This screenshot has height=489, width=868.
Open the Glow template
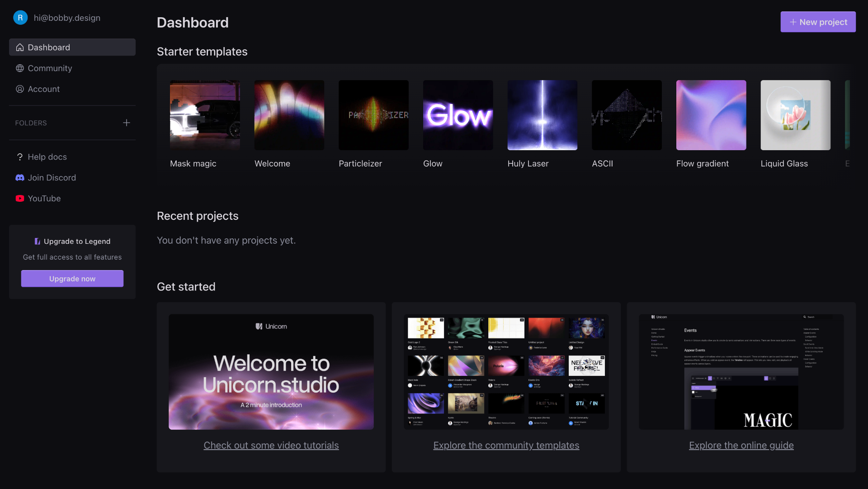click(x=458, y=115)
